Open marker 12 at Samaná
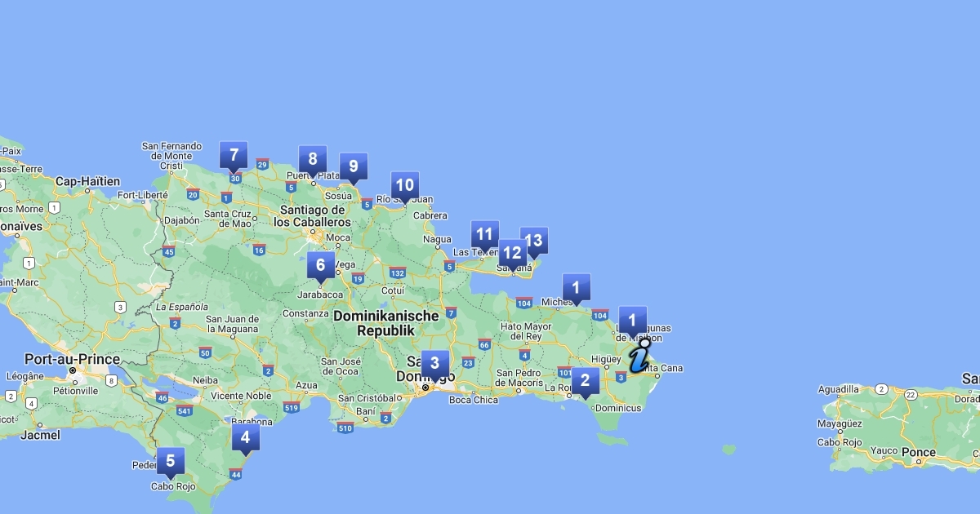This screenshot has height=514, width=980. click(512, 253)
